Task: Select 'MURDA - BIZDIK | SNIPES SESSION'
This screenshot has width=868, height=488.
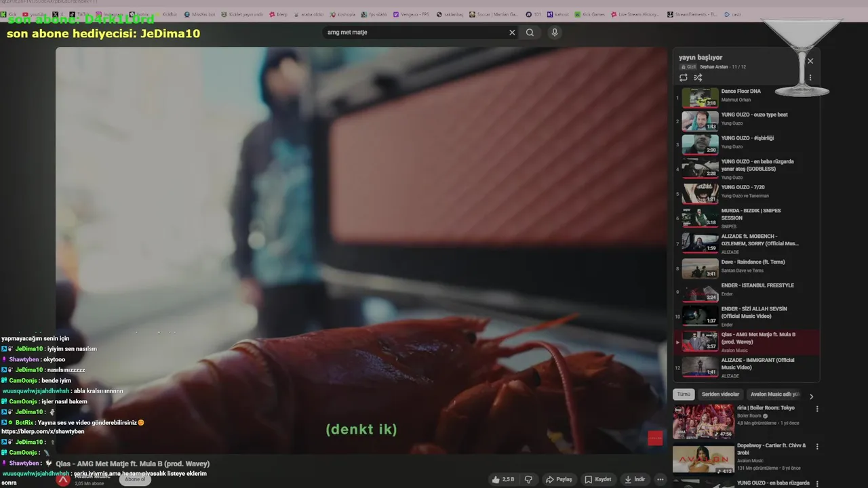Action: pos(746,218)
